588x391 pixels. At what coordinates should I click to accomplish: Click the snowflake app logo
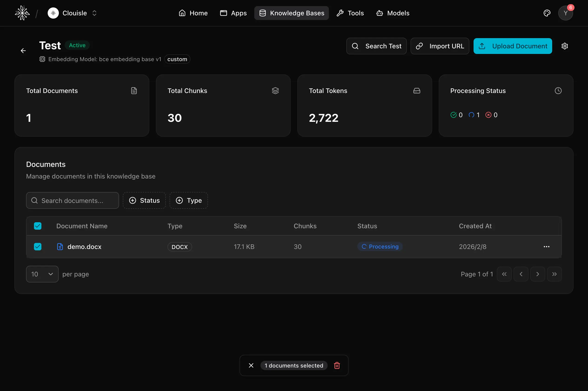coord(22,13)
